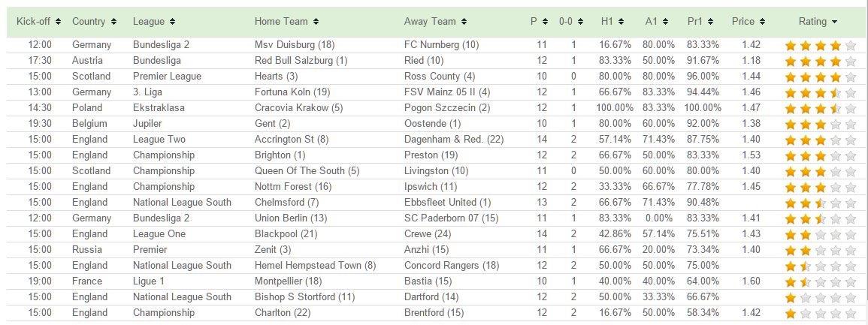The width and height of the screenshot is (868, 325).
Task: Click sort icon beside League header
Action: (172, 22)
